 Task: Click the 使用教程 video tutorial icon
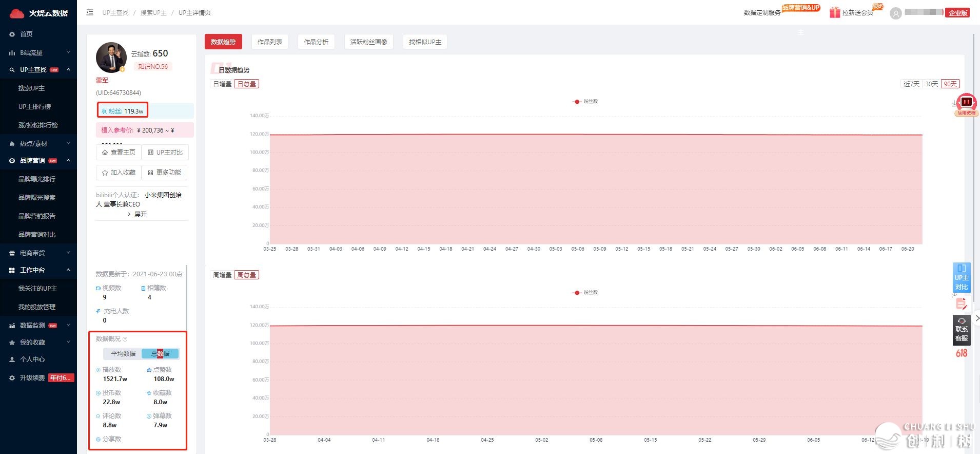[x=966, y=103]
